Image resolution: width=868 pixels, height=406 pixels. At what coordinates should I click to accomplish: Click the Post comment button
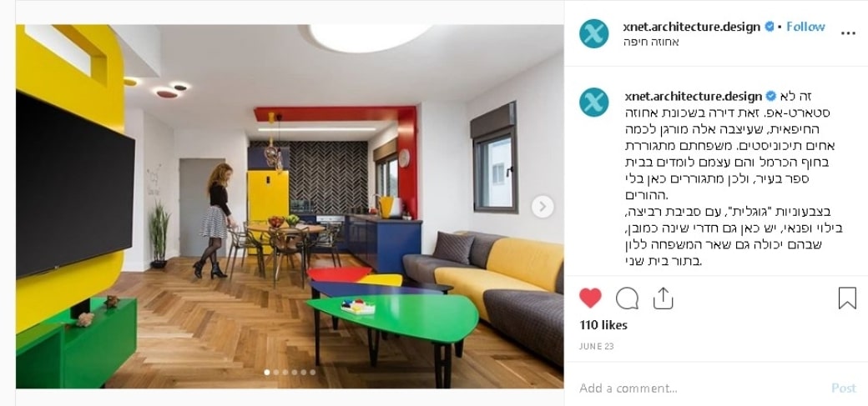[844, 388]
